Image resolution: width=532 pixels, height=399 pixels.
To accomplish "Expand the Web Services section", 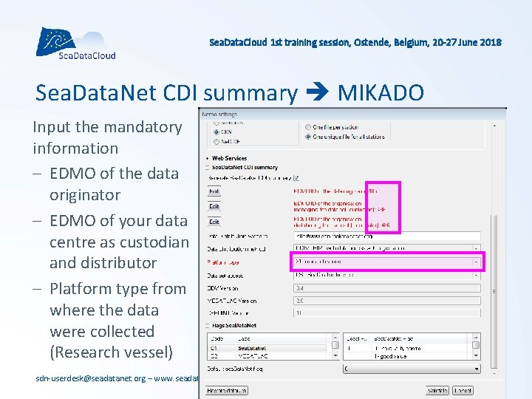I will [207, 158].
